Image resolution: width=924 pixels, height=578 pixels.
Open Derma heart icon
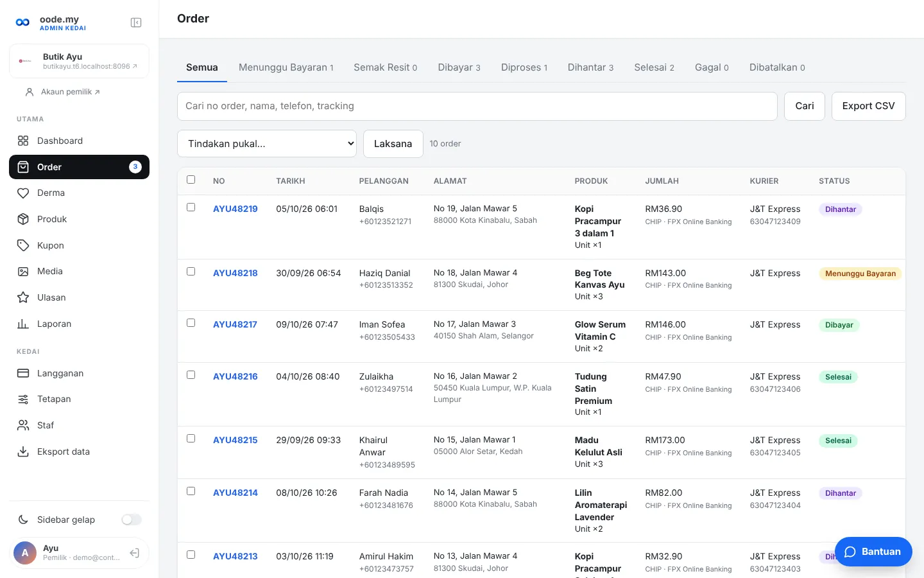(x=23, y=193)
